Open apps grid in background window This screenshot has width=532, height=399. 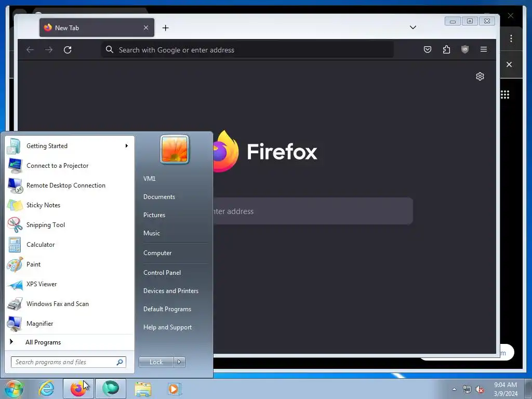coord(505,95)
